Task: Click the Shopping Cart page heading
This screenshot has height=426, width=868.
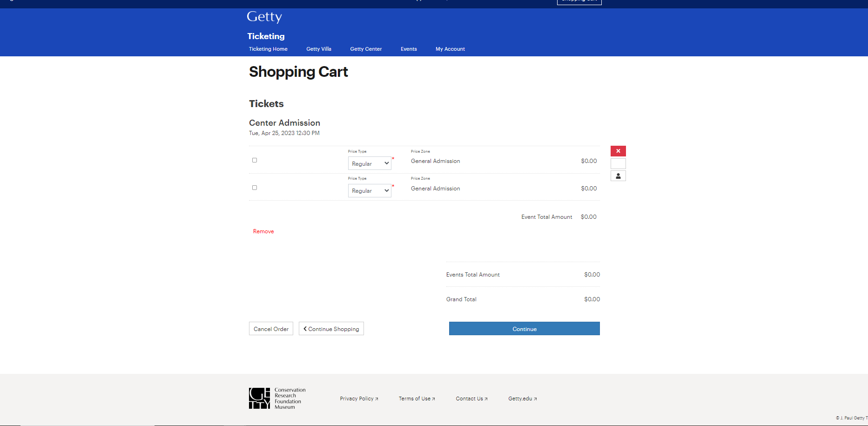Action: 298,72
